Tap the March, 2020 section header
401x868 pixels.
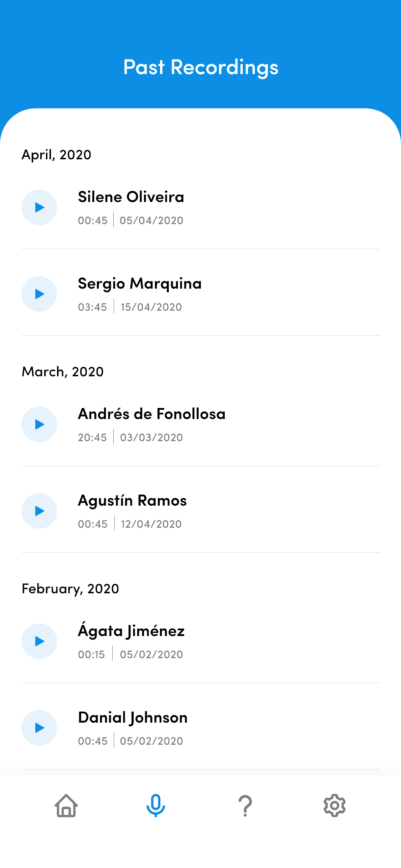tap(63, 372)
